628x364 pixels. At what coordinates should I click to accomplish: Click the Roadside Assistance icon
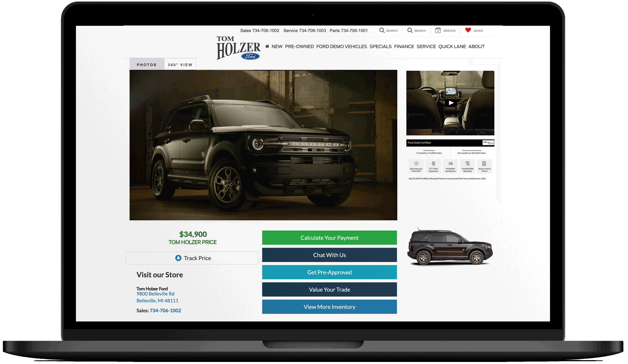450,164
